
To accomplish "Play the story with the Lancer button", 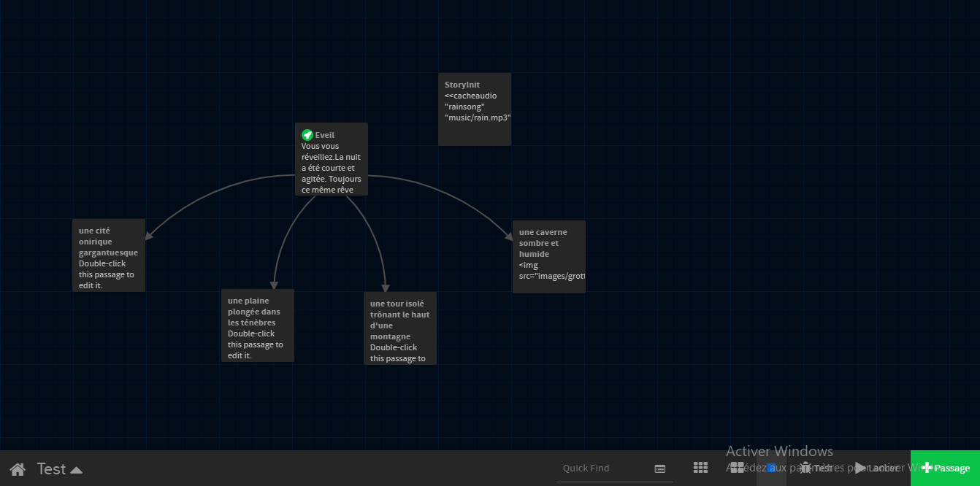I will [876, 468].
